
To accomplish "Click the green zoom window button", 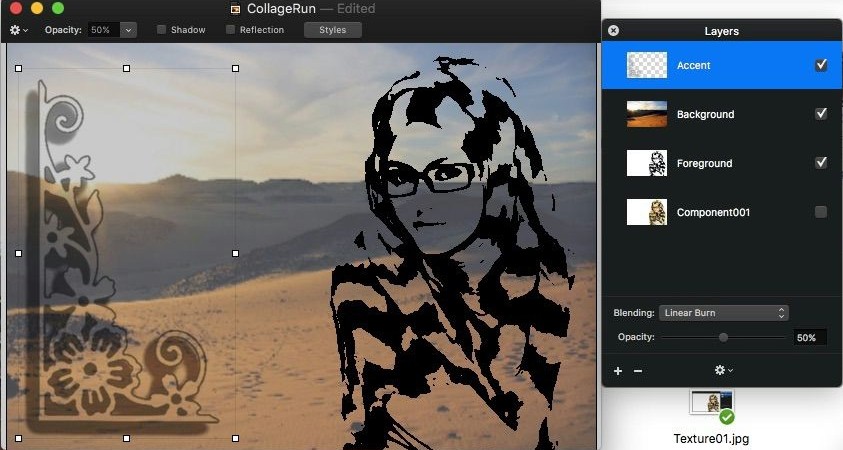I will tap(58, 8).
